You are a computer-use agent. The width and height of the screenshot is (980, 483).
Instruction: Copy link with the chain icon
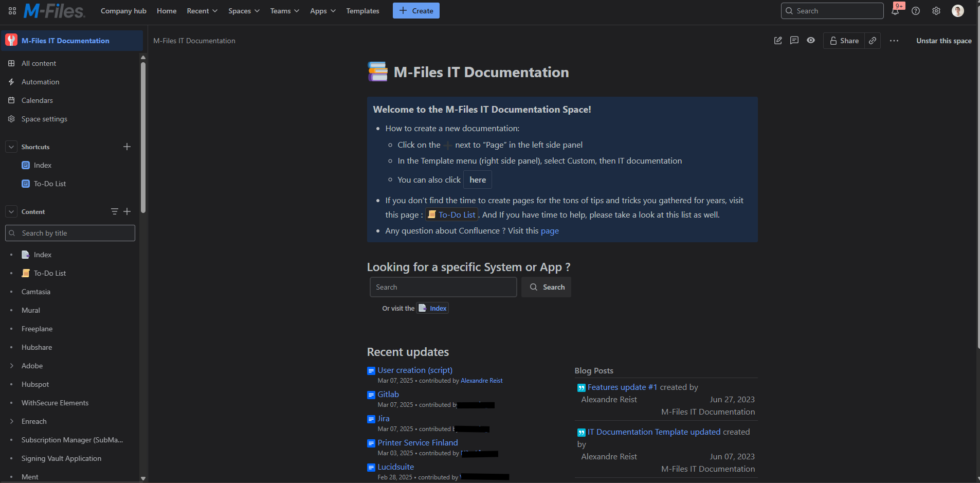[x=873, y=41]
